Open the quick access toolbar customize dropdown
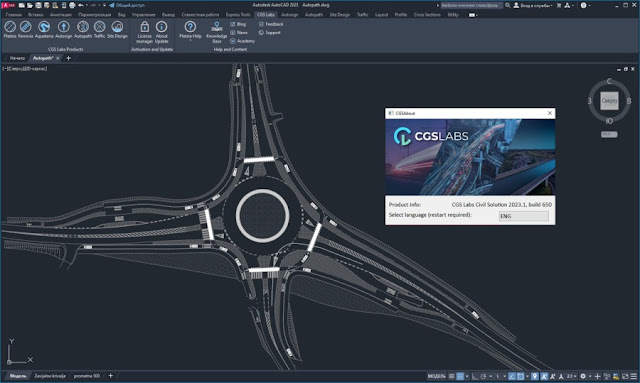The height and width of the screenshot is (383, 640). [x=104, y=5]
